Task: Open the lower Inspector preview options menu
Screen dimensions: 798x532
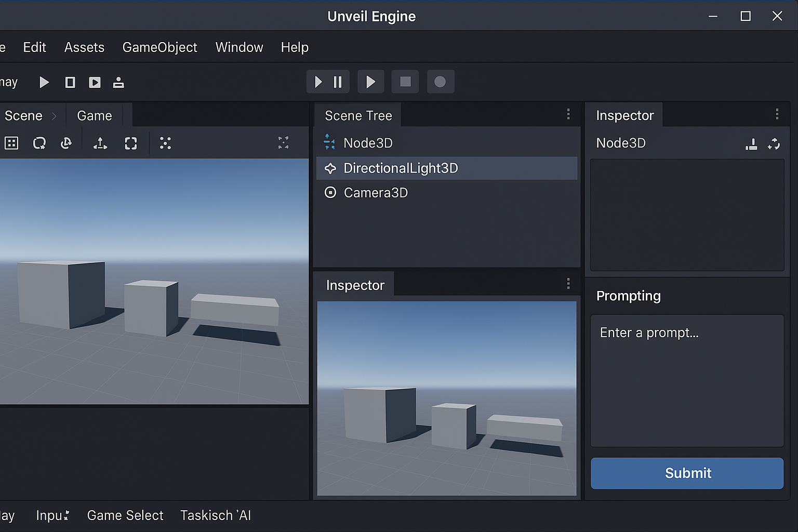Action: coord(568,284)
